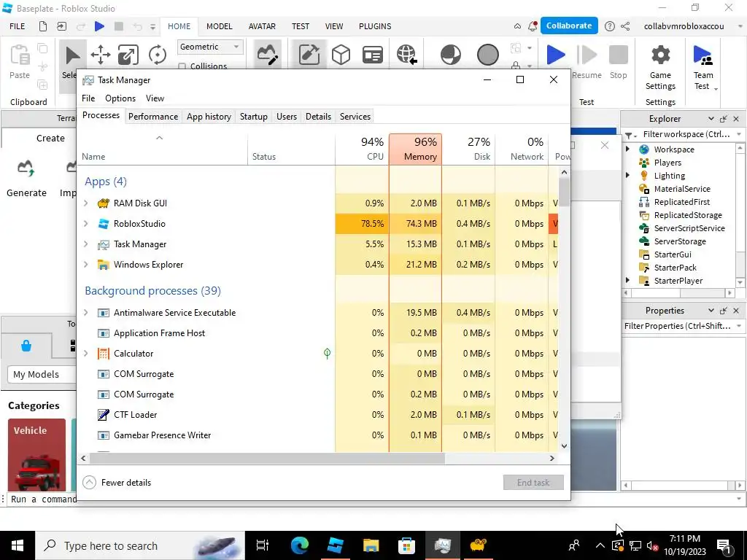Click the taskbar search box
747x560 pixels.
pyautogui.click(x=139, y=545)
